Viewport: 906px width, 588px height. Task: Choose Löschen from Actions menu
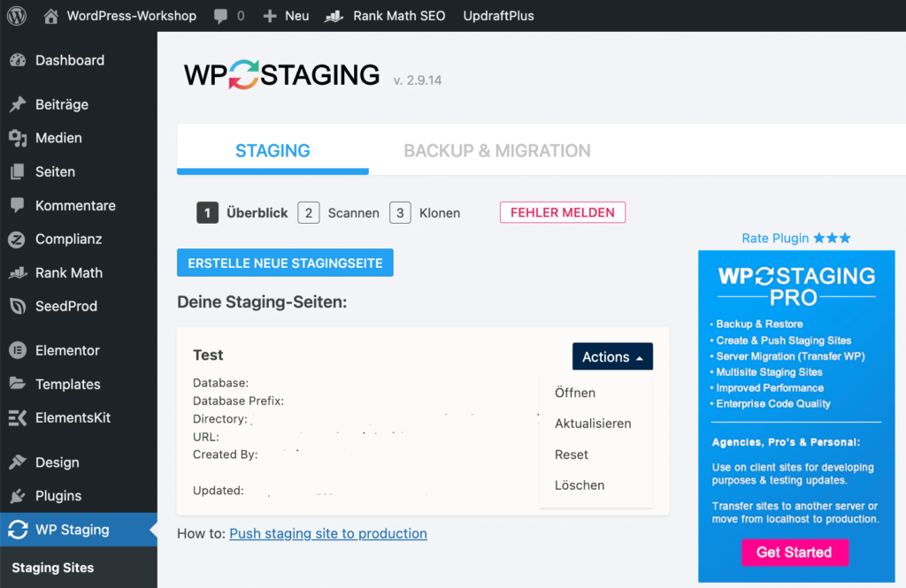(x=580, y=485)
